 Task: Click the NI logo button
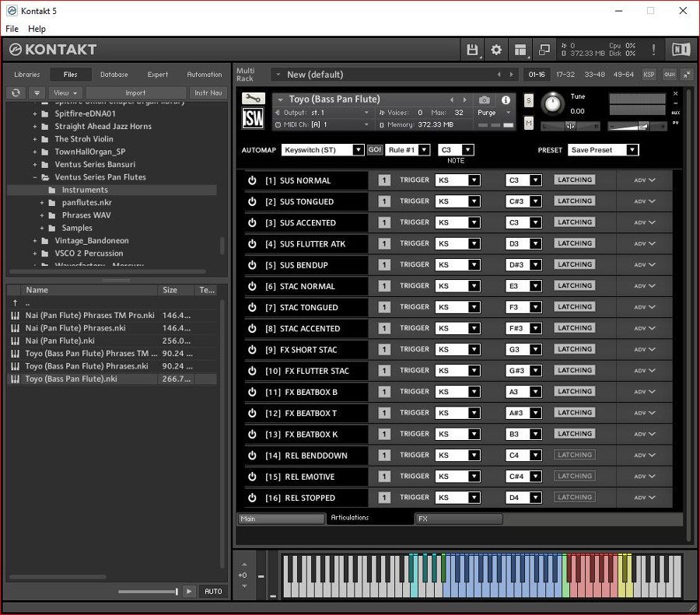point(681,50)
